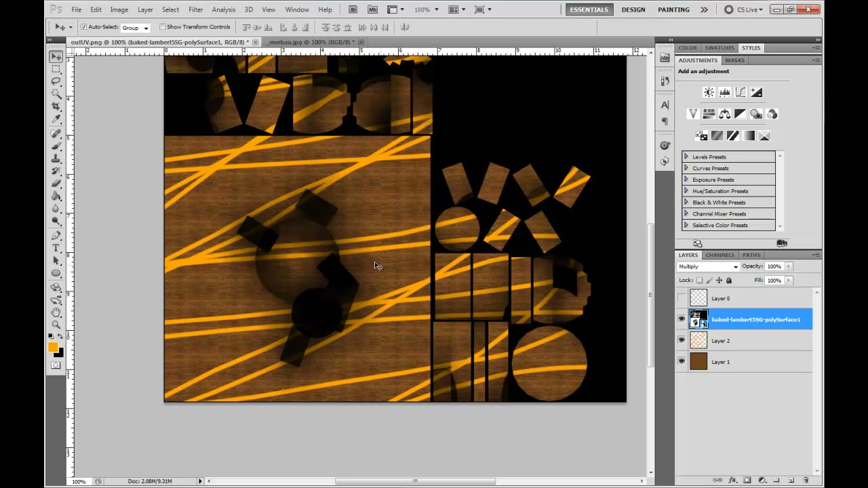Select the Paint Bucket tool

coord(56,197)
